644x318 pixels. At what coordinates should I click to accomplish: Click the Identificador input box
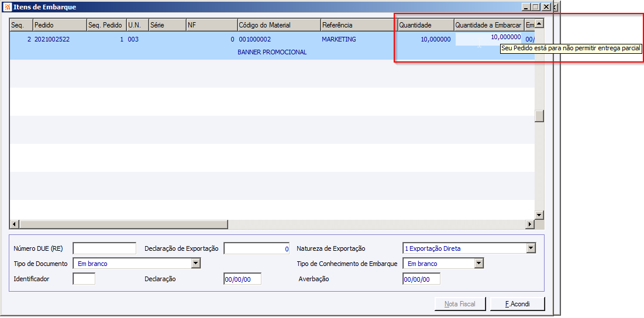pos(84,279)
